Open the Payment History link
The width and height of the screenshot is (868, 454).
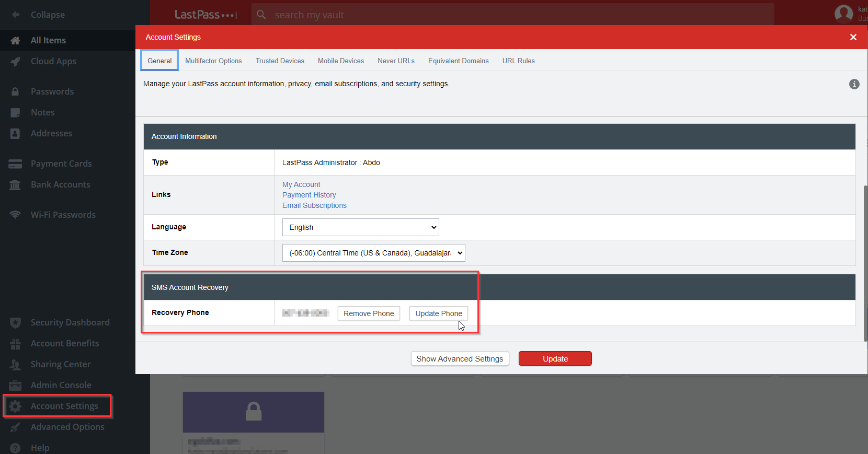[x=309, y=195]
